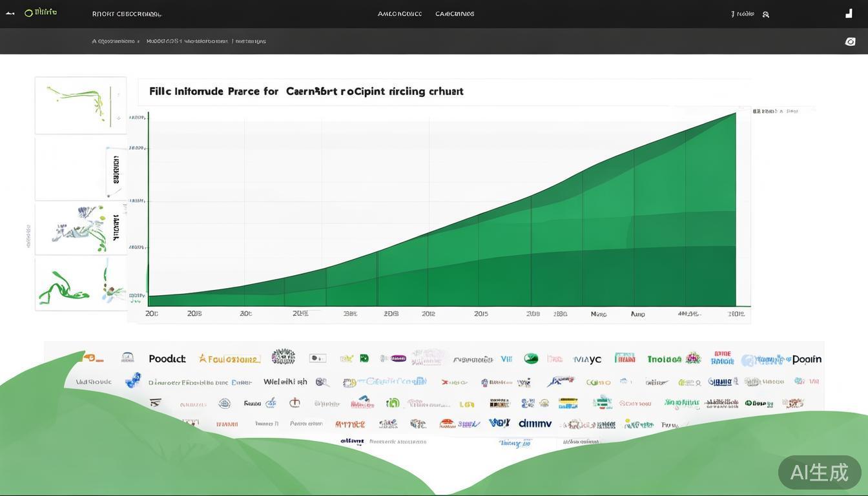The width and height of the screenshot is (868, 496).
Task: Open the second menu item in the top center
Action: click(455, 14)
